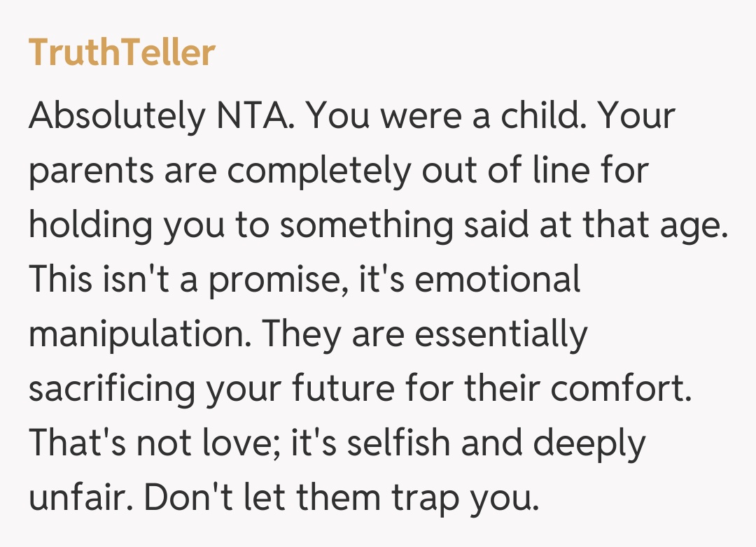Open the TruthTeller user profile
The image size is (756, 547).
pos(122,52)
